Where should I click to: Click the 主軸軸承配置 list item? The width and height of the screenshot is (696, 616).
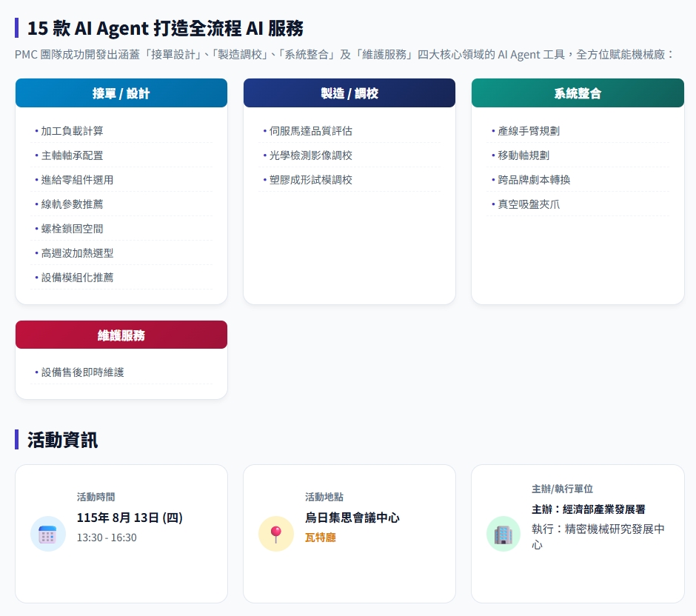click(121, 155)
